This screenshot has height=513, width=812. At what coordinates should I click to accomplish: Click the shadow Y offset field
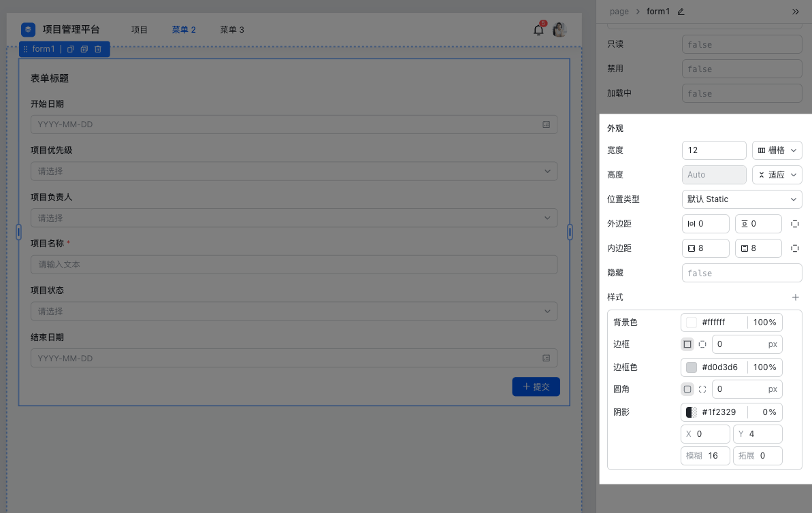tap(758, 434)
